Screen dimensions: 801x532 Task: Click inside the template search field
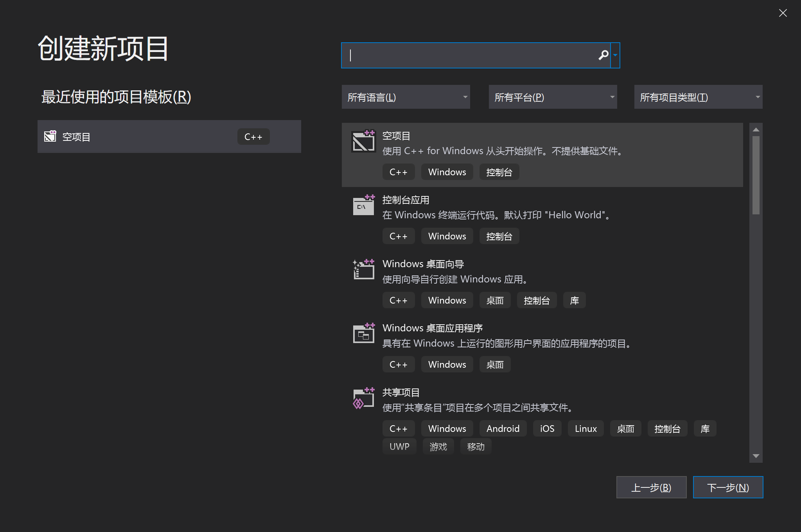coord(469,55)
